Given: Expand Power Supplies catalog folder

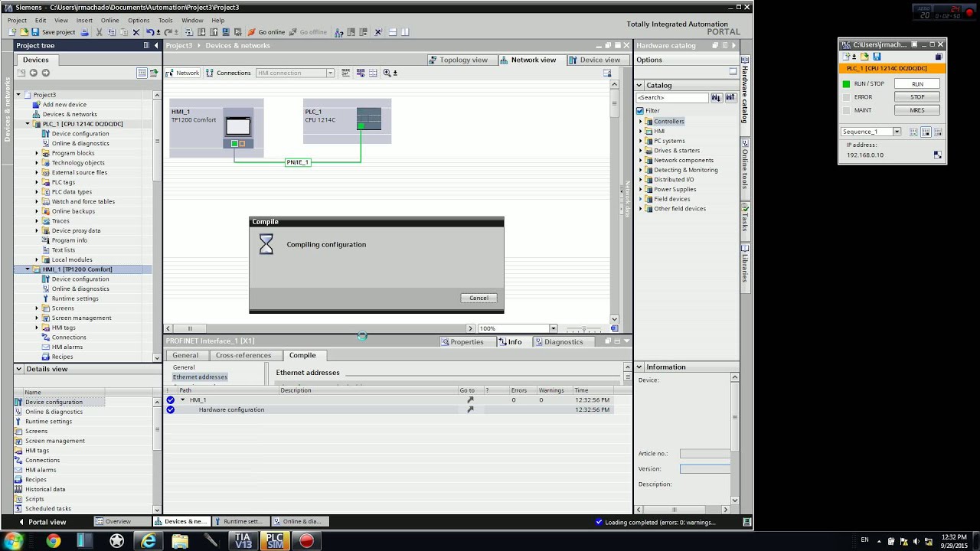Looking at the screenshot, I should [640, 189].
